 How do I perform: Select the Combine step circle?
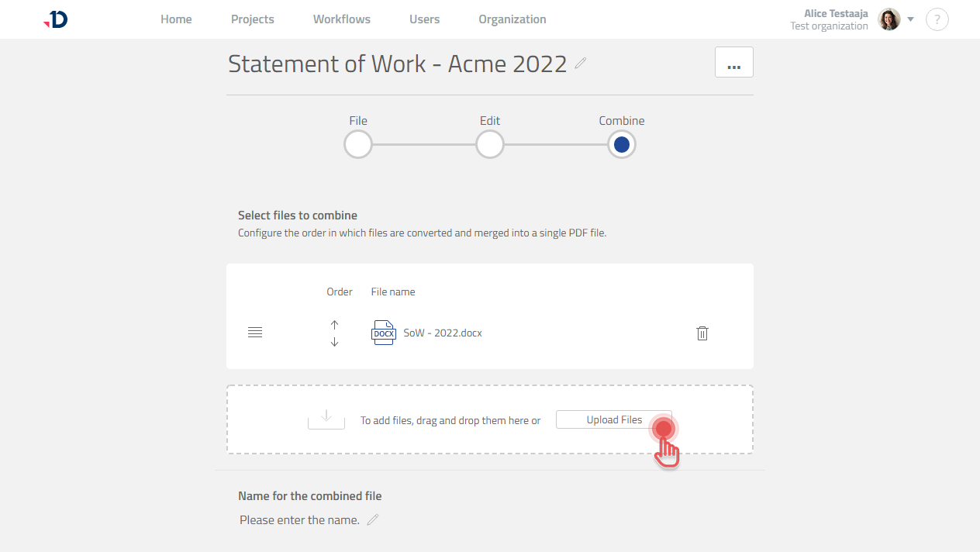622,144
